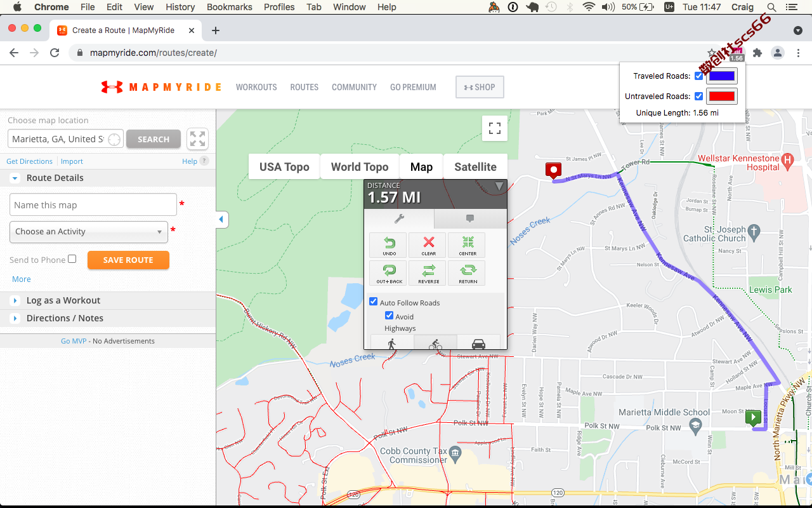Screen dimensions: 812x508
Task: Disable Auto Follow Roads
Action: point(374,302)
